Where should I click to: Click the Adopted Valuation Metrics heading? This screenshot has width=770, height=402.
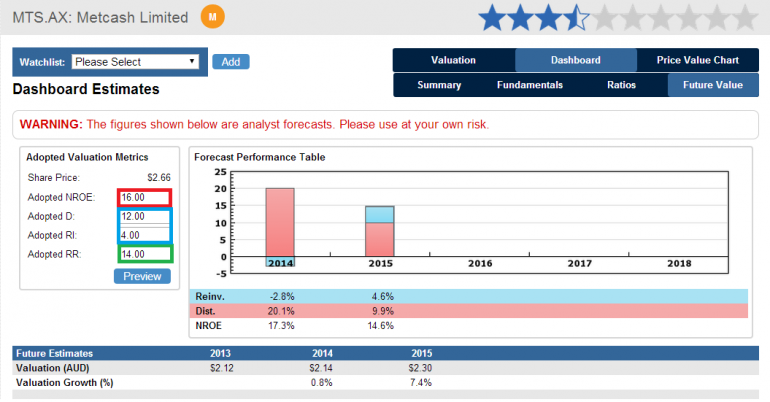[87, 157]
